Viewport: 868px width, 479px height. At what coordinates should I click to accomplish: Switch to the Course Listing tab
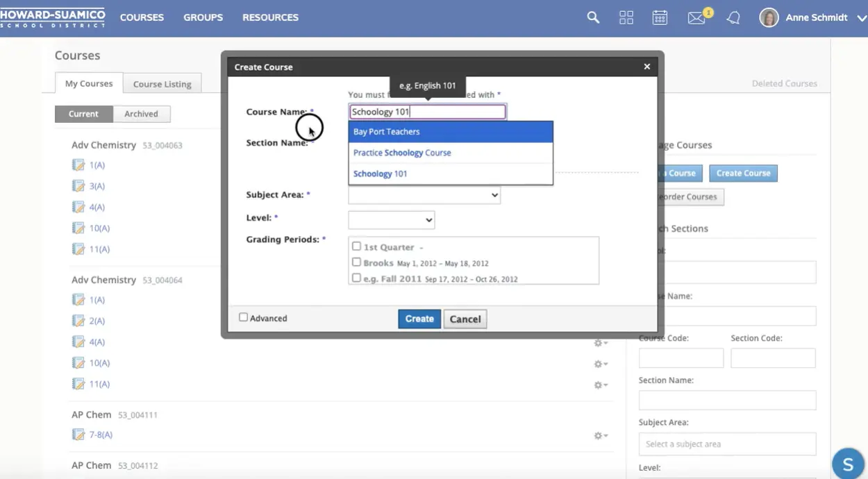162,84
